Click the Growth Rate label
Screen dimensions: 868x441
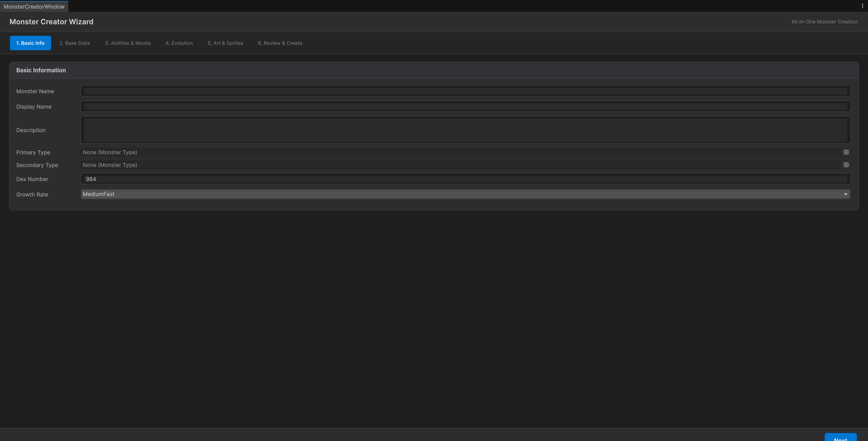pyautogui.click(x=32, y=195)
